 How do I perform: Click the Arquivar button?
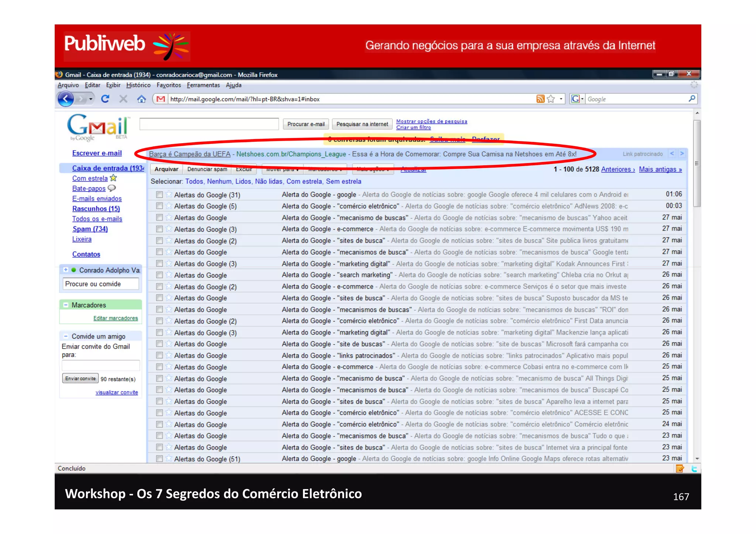click(166, 169)
